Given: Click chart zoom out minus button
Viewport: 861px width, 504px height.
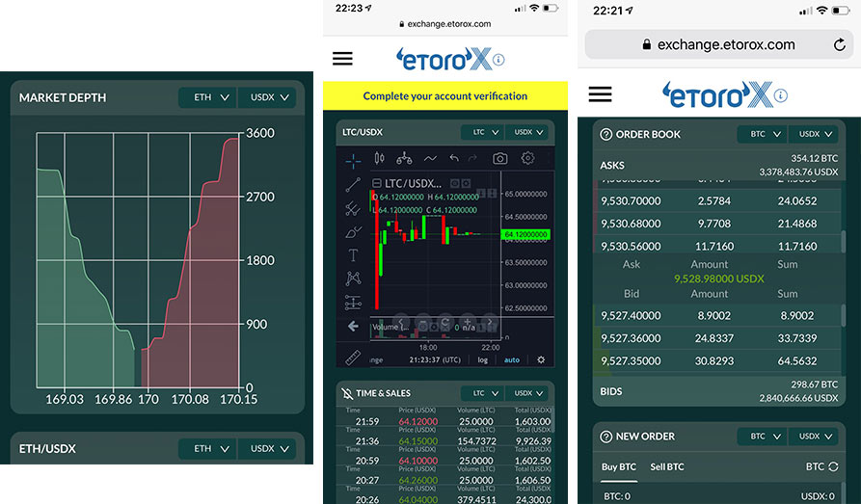Looking at the screenshot, I should click(422, 322).
